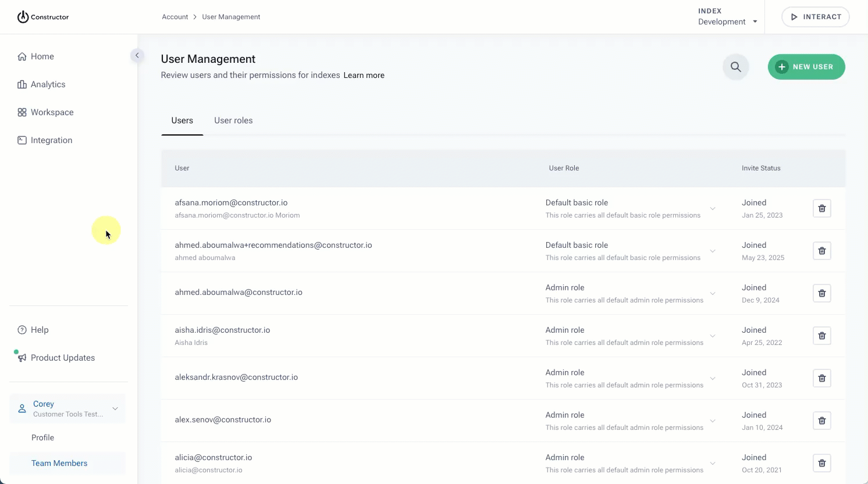Viewport: 868px width, 484px height.
Task: Open role dropdown for aisha.idris@constructor.io
Action: tap(713, 336)
